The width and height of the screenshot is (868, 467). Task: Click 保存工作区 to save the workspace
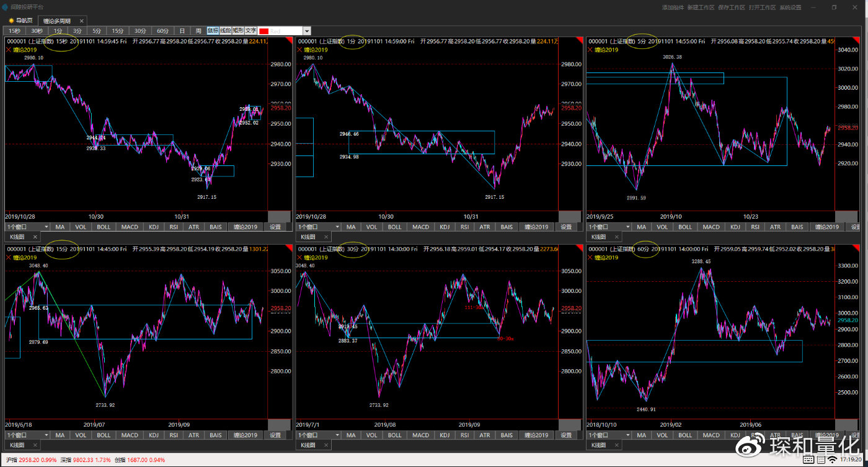(x=731, y=7)
